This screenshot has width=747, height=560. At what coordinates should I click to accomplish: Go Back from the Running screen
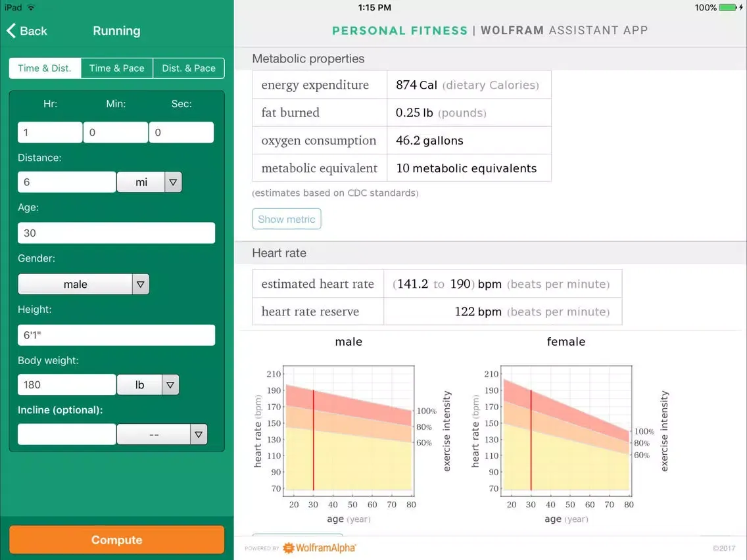[27, 30]
